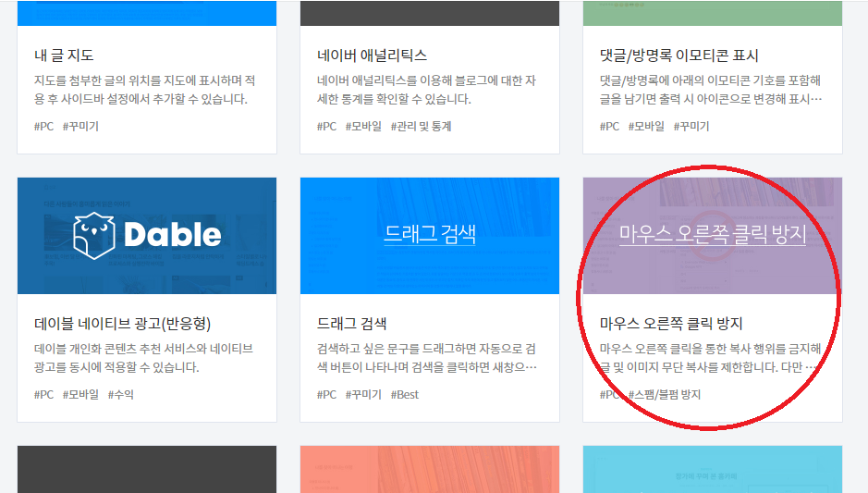The image size is (868, 493).
Task: Select #꾸미기 tag under 댓글/방명록 이모티콘 표시
Action: pyautogui.click(x=691, y=127)
